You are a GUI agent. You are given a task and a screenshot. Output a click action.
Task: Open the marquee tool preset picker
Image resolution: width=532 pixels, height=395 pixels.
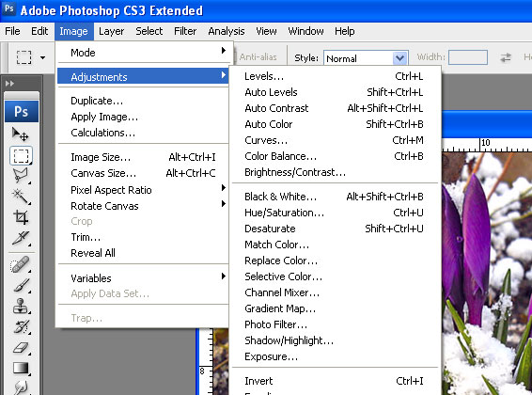42,57
